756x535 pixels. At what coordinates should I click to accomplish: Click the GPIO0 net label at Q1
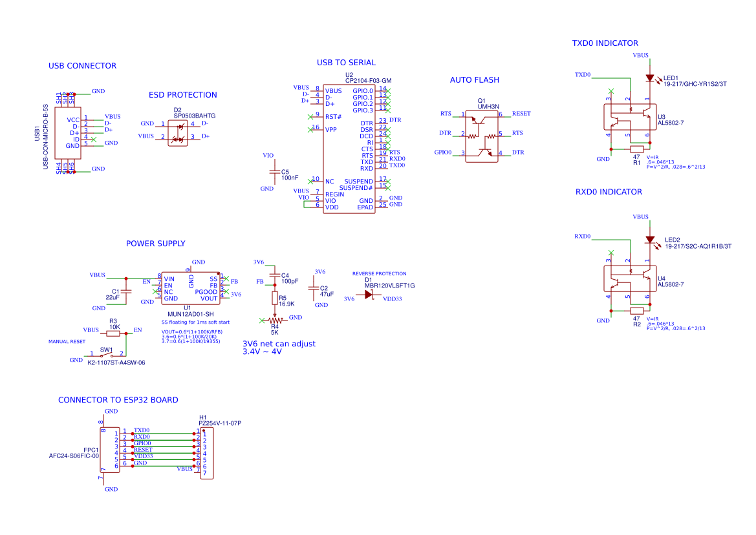click(442, 152)
